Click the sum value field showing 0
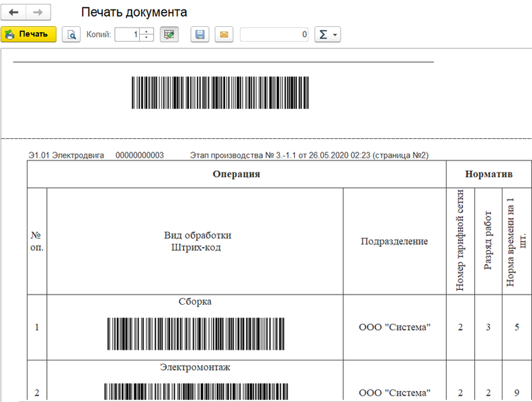 (275, 34)
